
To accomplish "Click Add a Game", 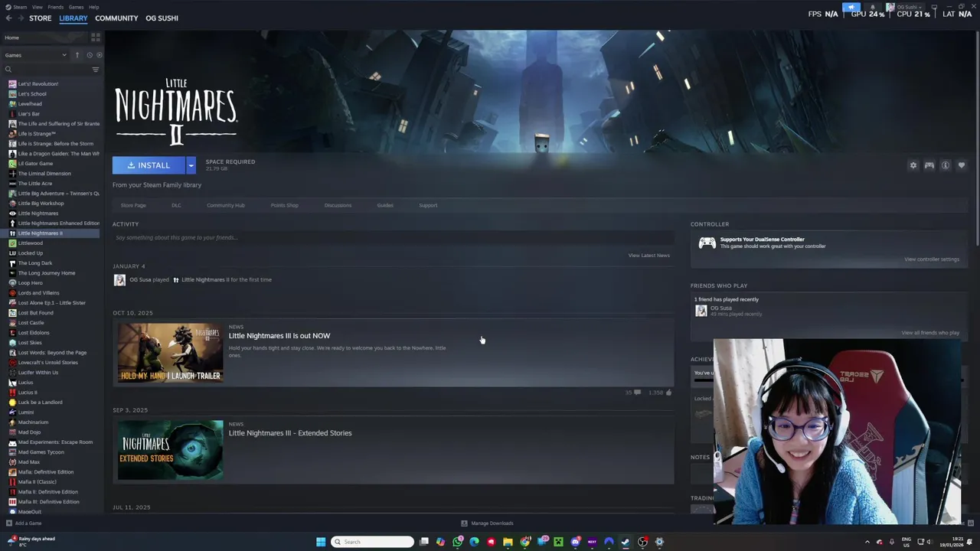I will click(24, 523).
